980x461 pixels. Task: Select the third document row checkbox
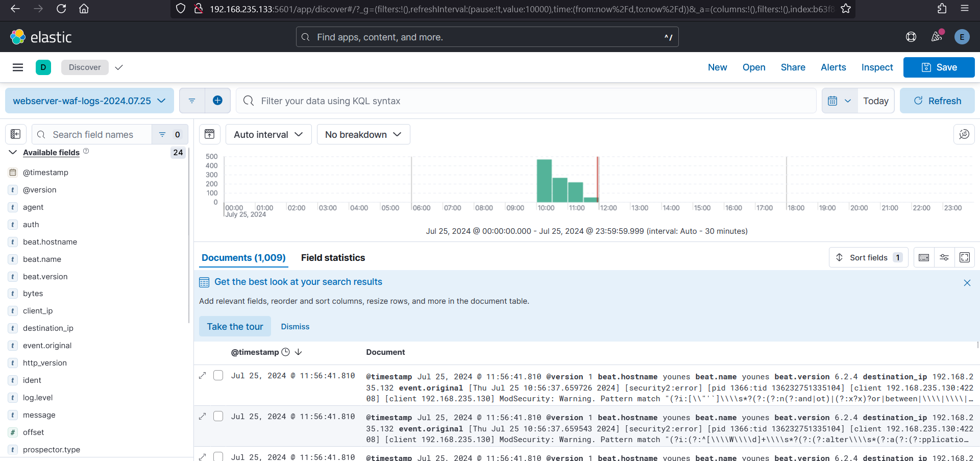coord(218,456)
